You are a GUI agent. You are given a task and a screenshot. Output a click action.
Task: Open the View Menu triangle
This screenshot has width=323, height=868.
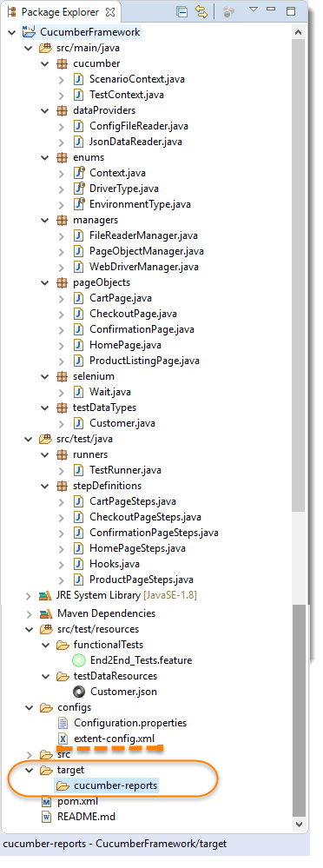[254, 10]
